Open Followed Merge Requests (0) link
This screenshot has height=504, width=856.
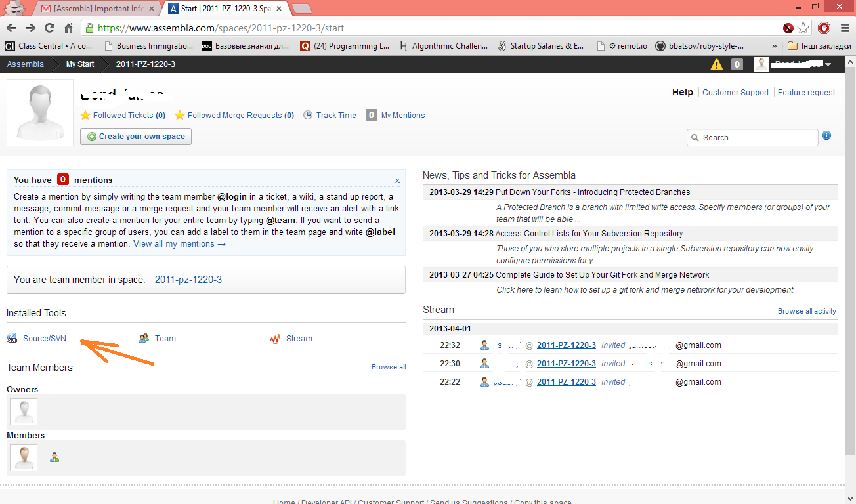pos(241,115)
